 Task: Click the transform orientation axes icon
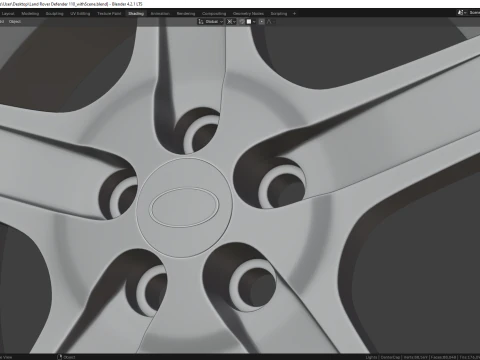[x=201, y=22]
